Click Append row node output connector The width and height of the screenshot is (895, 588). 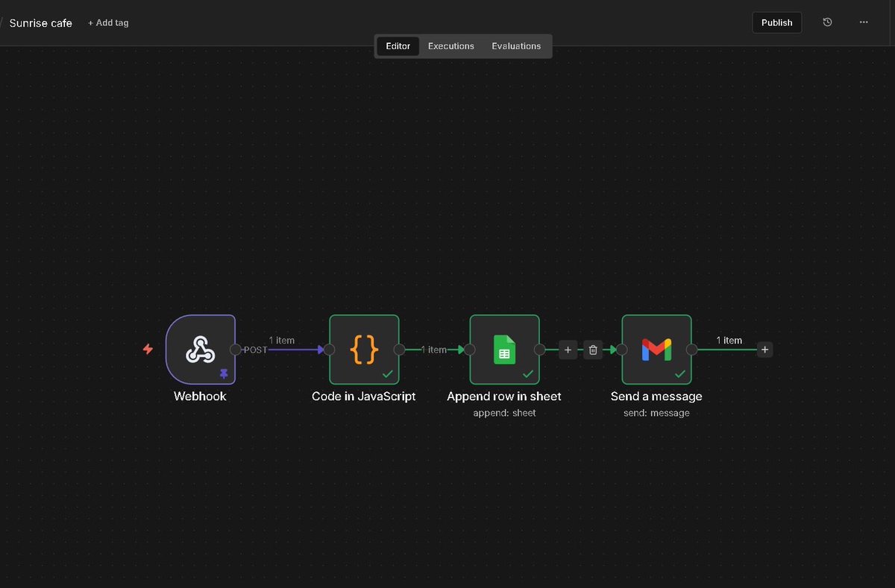(x=539, y=350)
